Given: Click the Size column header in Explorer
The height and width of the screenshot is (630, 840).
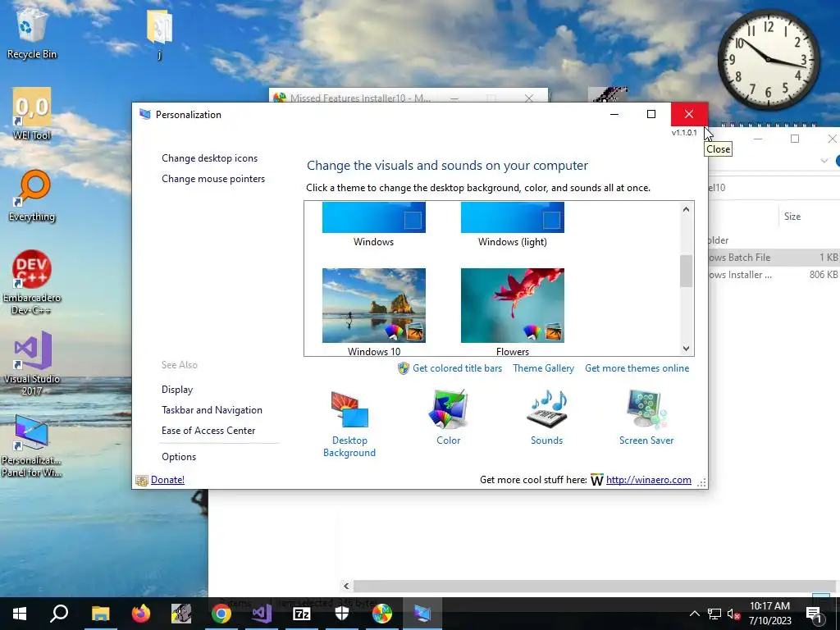Looking at the screenshot, I should pyautogui.click(x=792, y=217).
